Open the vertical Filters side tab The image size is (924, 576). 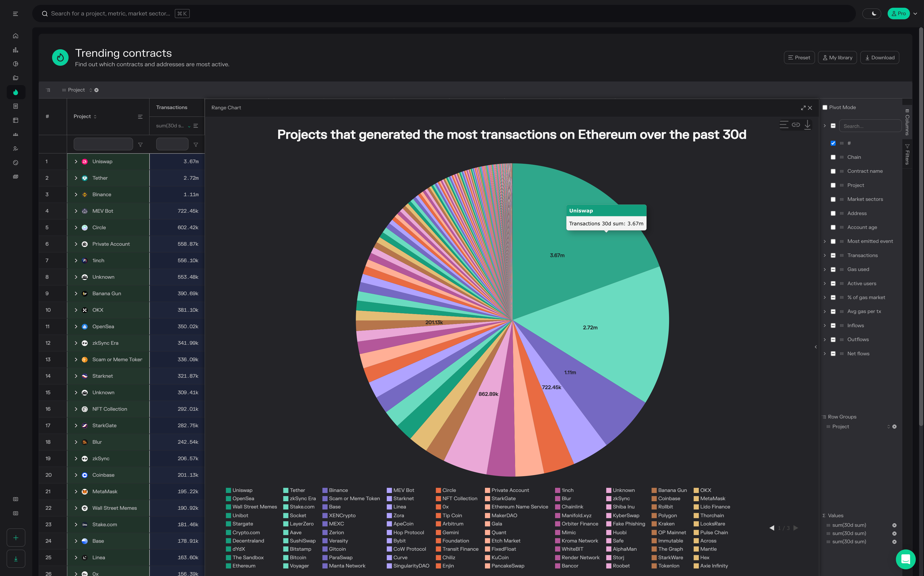pos(907,155)
